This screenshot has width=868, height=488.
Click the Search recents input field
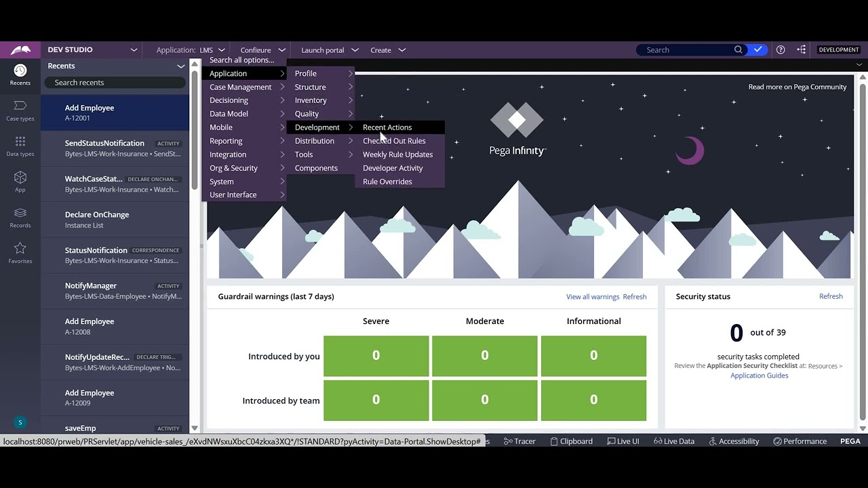(x=115, y=83)
